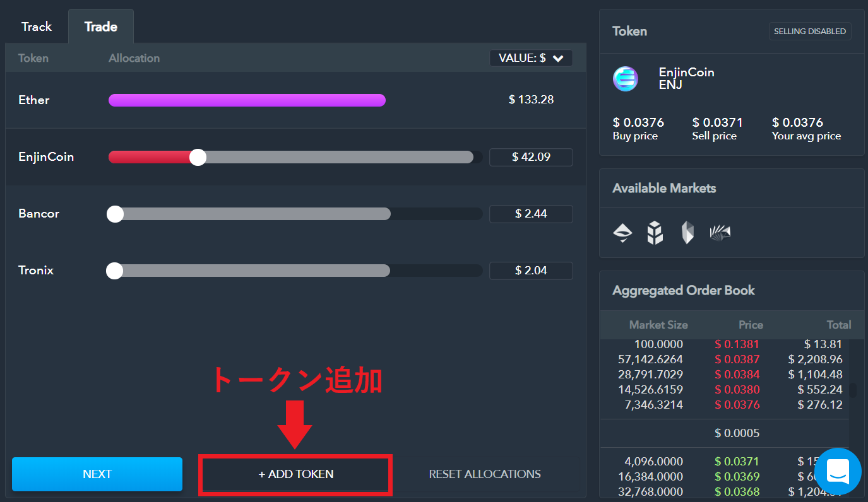The width and height of the screenshot is (868, 502).
Task: Click the $ 0.0369 buy order price
Action: 737,477
